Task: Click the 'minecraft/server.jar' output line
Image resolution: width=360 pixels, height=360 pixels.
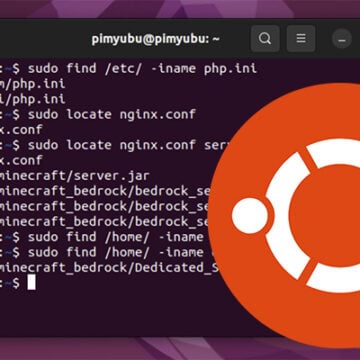Action: tap(75, 176)
